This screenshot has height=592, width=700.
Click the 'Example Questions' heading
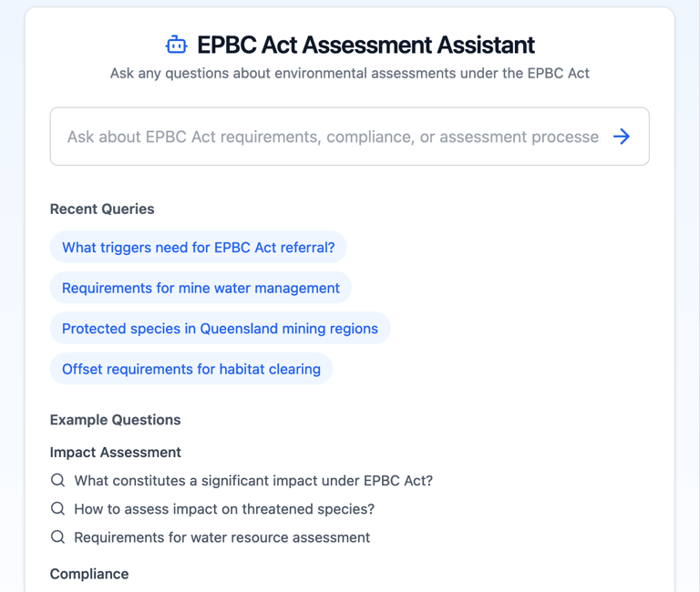tap(115, 420)
